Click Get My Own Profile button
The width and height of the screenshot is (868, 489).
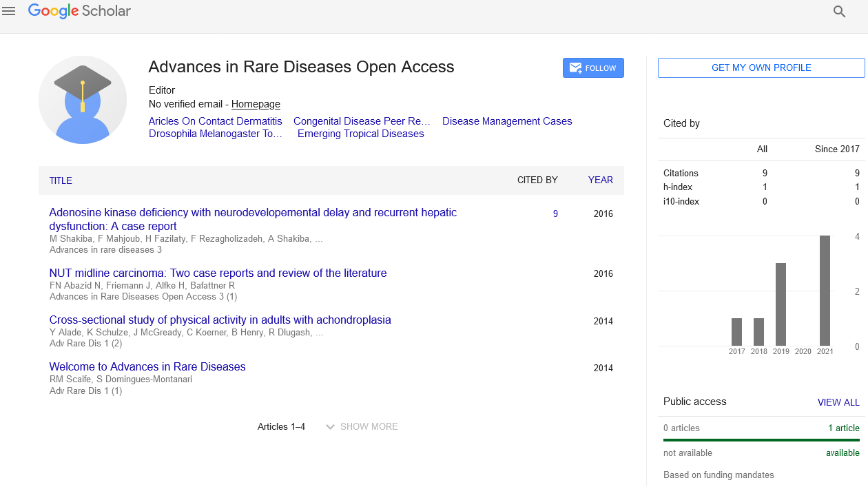tap(761, 67)
